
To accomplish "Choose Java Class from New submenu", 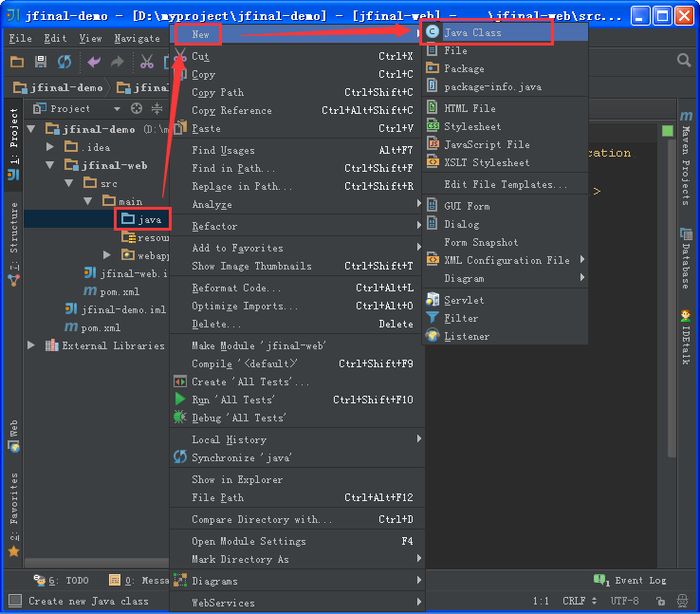I will [504, 33].
